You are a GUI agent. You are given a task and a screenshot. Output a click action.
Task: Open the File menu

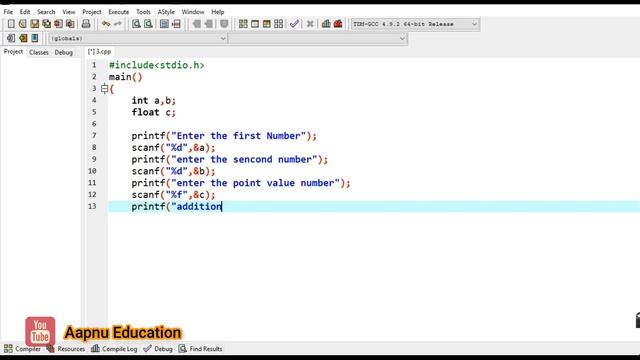point(8,12)
